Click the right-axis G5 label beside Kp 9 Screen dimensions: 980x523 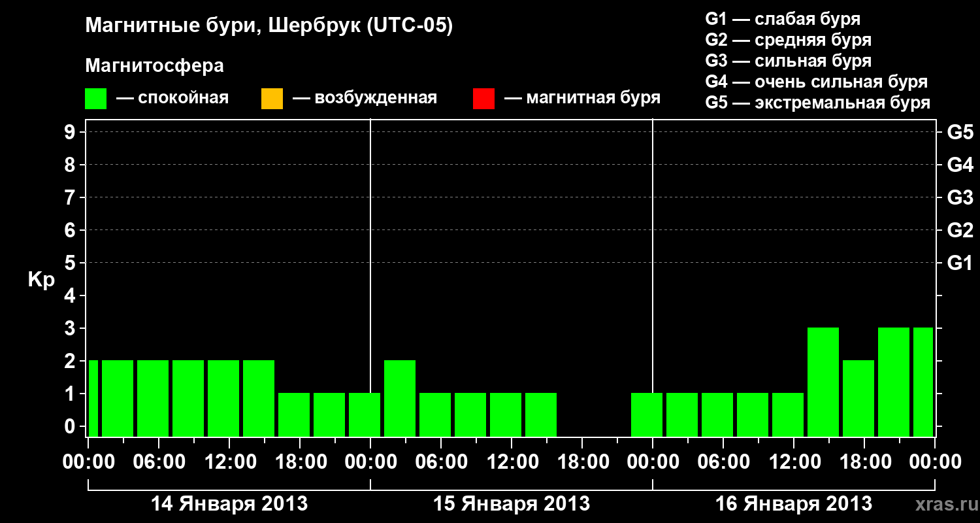pyautogui.click(x=960, y=132)
